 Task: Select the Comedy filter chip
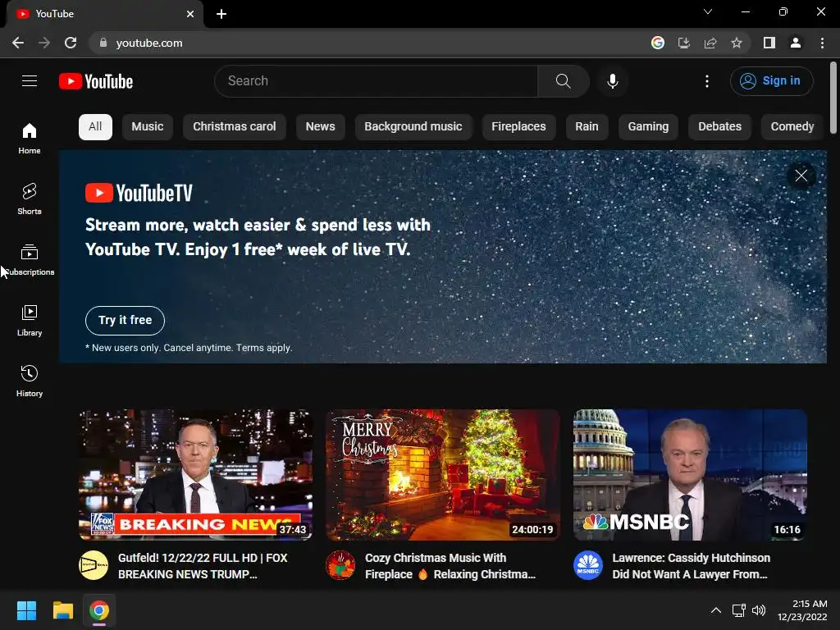[x=792, y=127]
